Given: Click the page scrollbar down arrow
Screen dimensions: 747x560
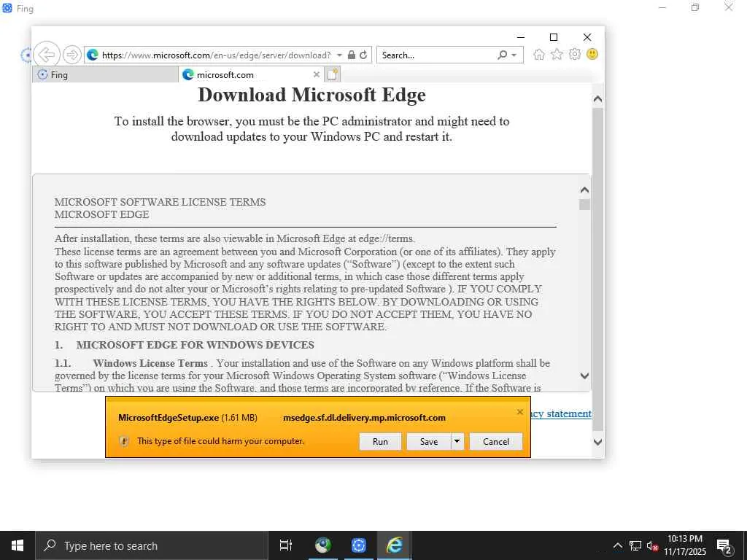Looking at the screenshot, I should pyautogui.click(x=597, y=442).
